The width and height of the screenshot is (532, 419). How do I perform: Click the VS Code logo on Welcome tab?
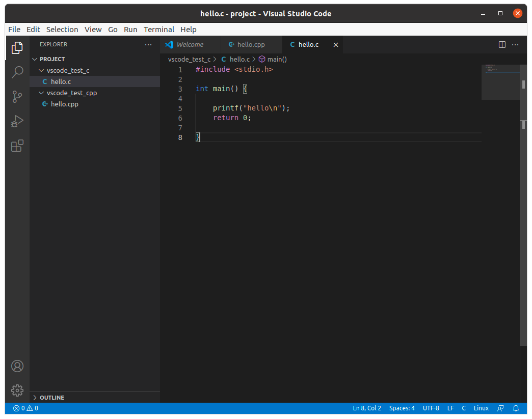click(169, 45)
